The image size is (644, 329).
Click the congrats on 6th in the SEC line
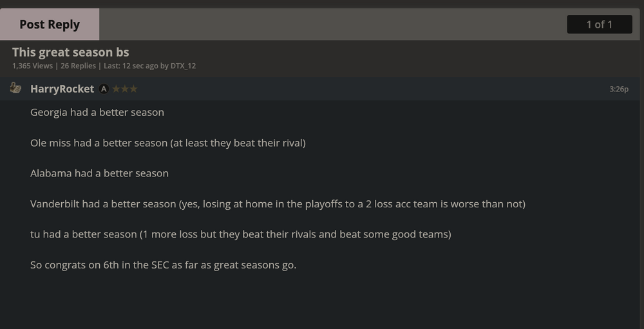[163, 265]
